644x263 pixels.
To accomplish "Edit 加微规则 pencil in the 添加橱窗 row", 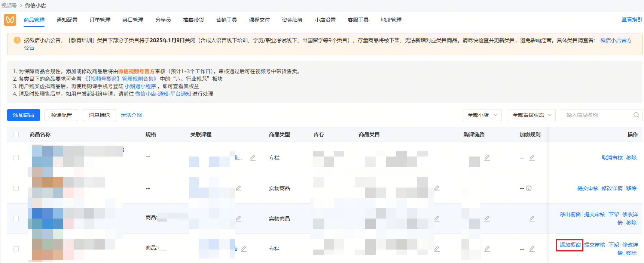I will tap(532, 249).
